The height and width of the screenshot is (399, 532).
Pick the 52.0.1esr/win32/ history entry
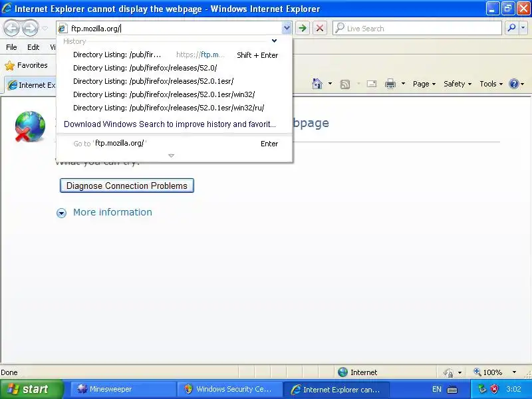174,94
